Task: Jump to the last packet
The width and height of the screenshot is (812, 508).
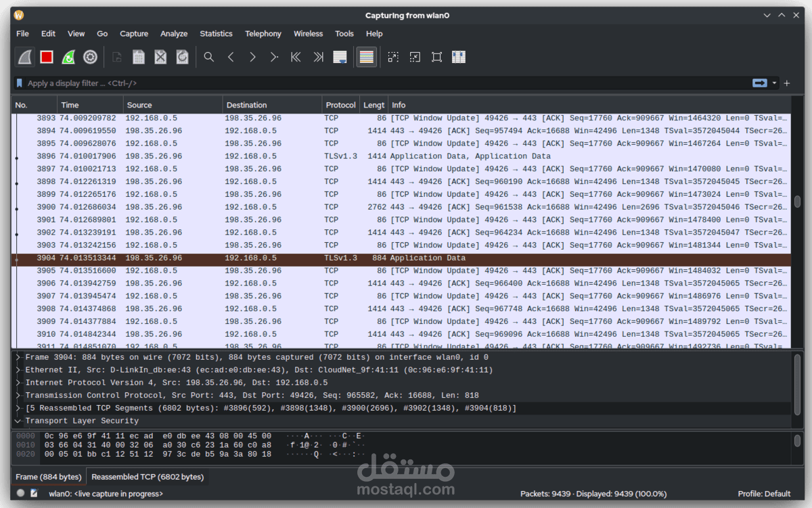Action: tap(318, 57)
